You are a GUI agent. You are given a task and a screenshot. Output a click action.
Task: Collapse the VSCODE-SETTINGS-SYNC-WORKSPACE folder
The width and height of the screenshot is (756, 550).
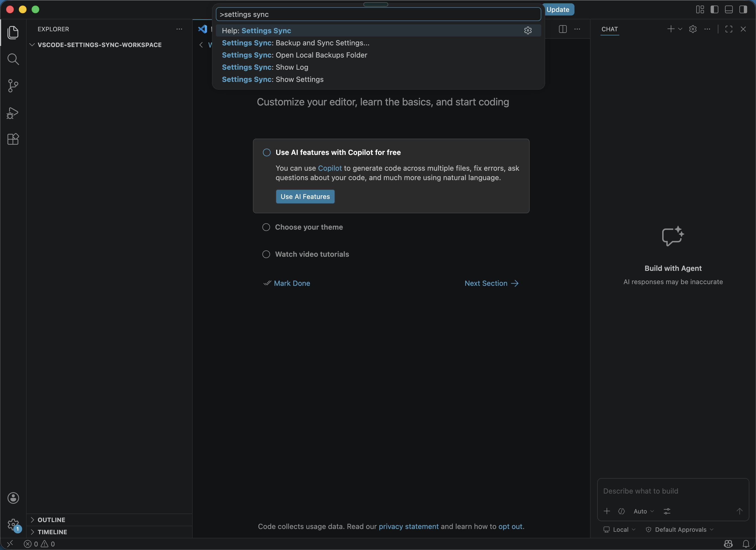click(x=32, y=45)
